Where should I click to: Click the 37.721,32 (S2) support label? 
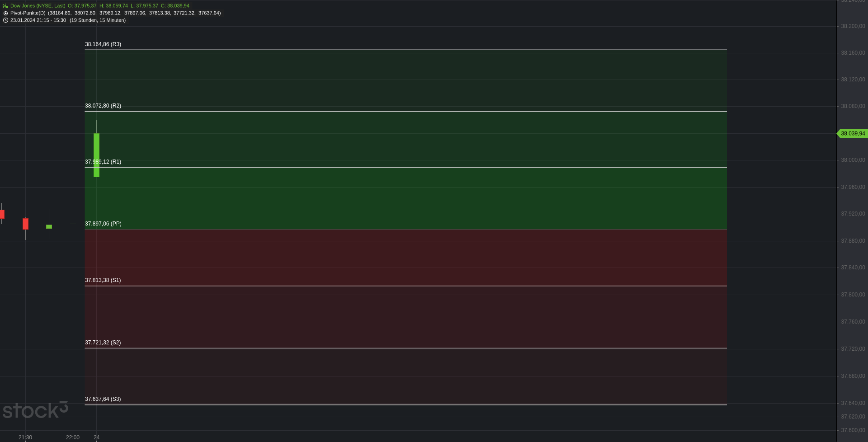point(103,343)
